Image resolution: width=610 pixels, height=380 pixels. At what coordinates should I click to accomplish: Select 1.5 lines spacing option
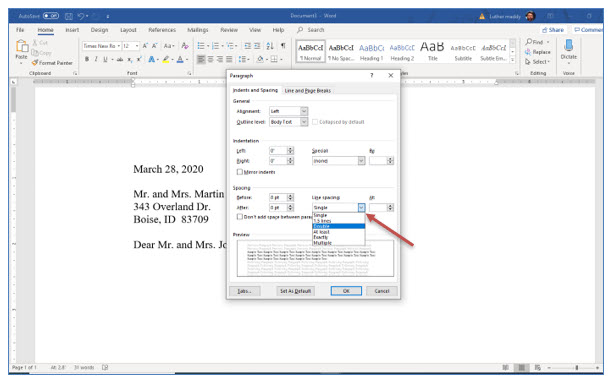coord(339,221)
